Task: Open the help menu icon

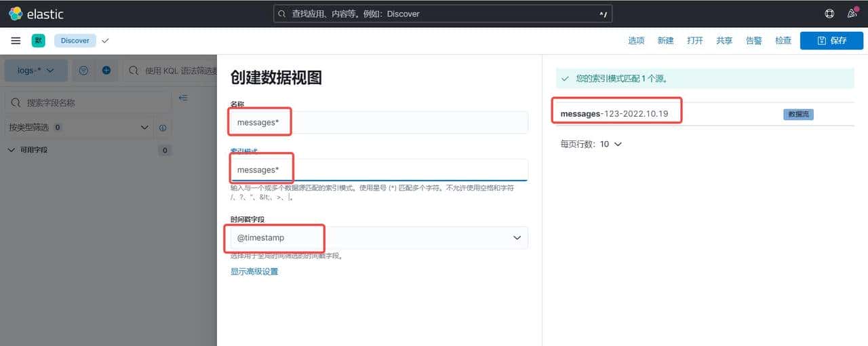Action: click(x=829, y=14)
